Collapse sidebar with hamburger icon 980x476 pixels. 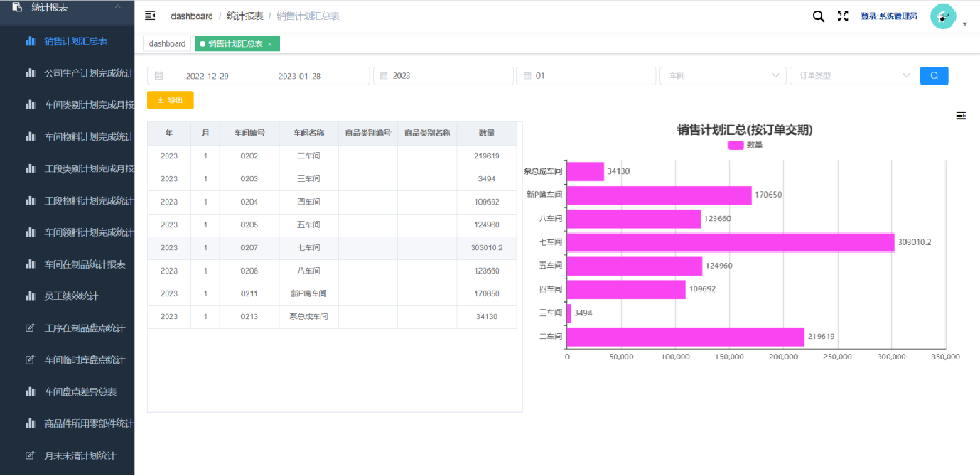click(x=150, y=16)
